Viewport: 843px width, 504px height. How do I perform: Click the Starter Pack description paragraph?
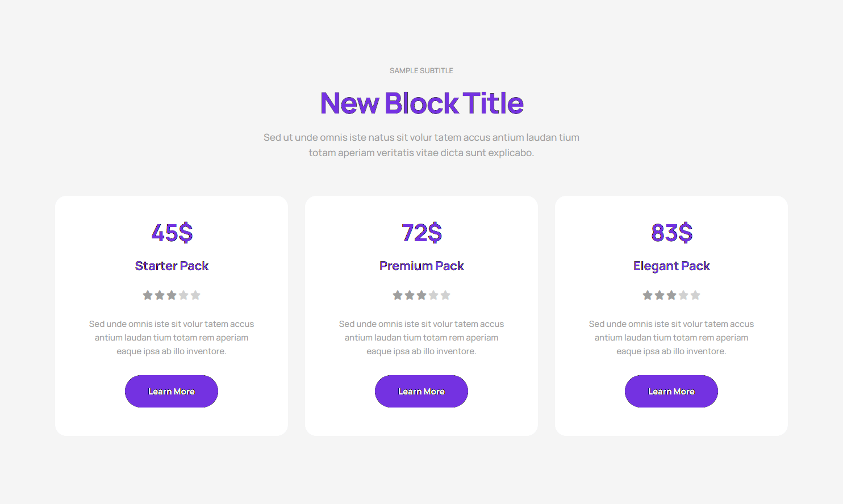click(x=172, y=338)
